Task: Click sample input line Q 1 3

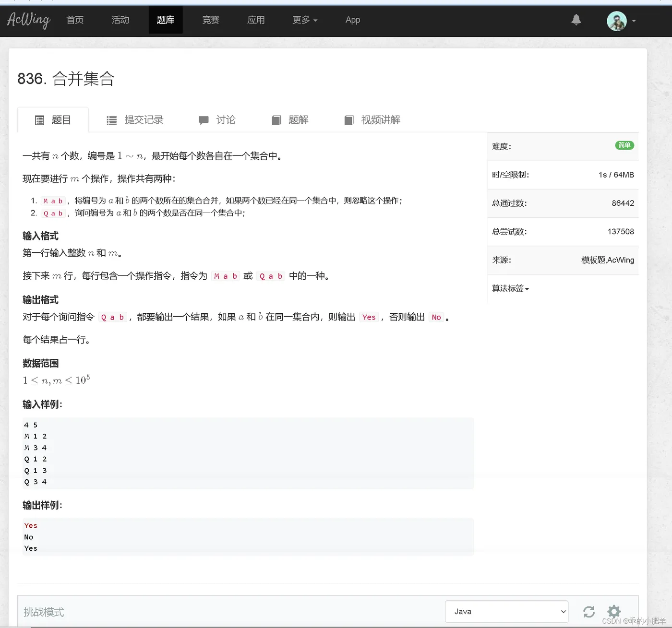Action: pos(36,471)
